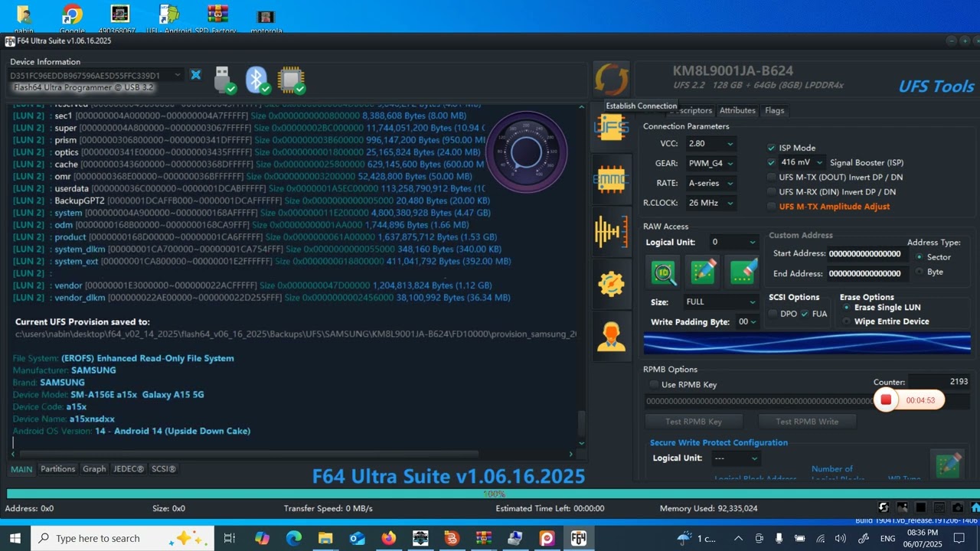Switch to the Flags tab
Screen dimensions: 980x551
pos(775,110)
